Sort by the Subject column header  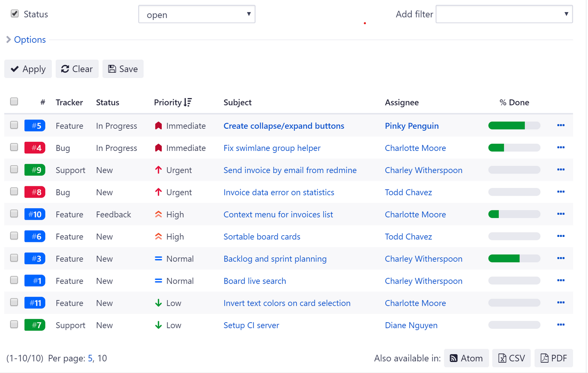click(x=237, y=102)
